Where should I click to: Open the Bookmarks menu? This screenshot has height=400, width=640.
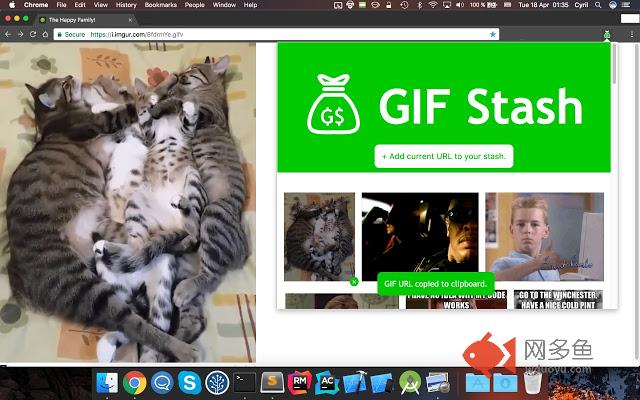(x=161, y=5)
